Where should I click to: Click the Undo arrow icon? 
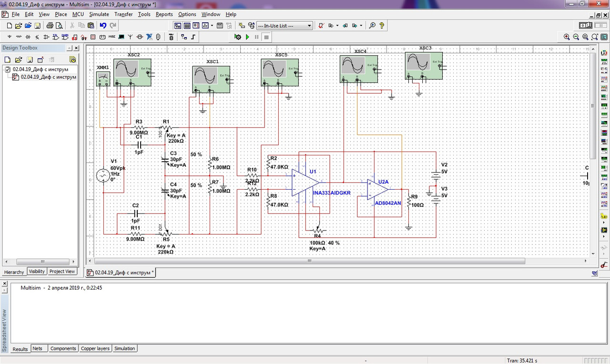click(x=103, y=26)
